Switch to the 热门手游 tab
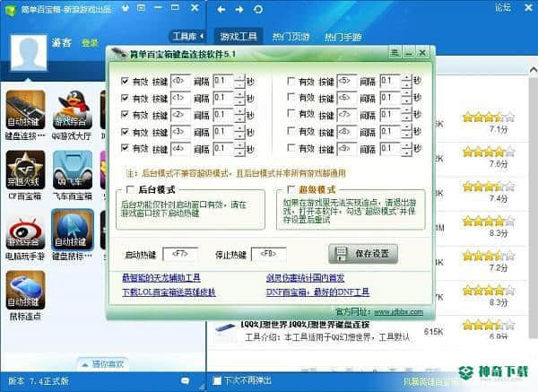 coord(343,37)
